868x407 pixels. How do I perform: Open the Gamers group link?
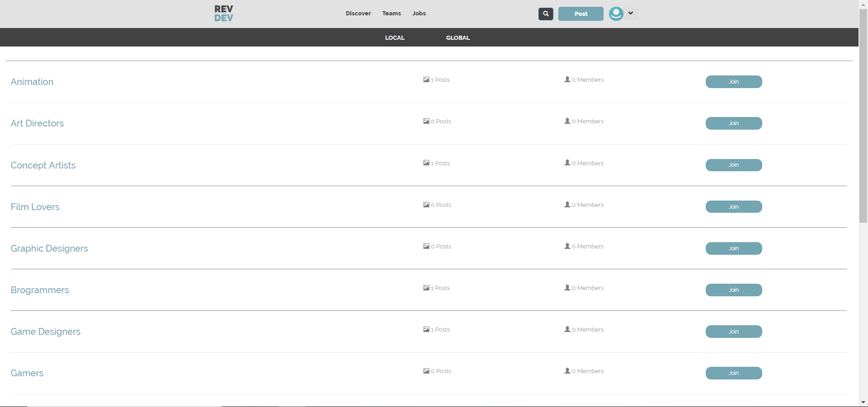pos(27,373)
